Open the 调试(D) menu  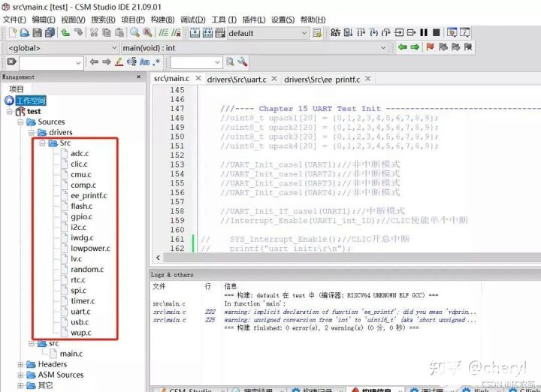(193, 20)
